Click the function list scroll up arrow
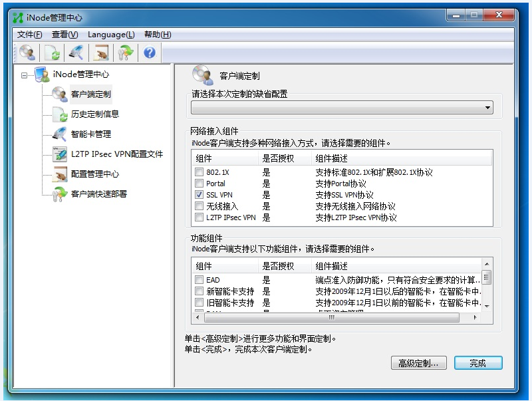 pos(487,264)
